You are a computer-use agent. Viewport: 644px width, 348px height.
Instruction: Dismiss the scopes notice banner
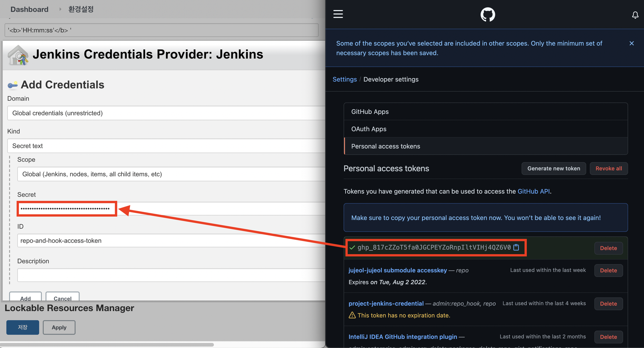pyautogui.click(x=631, y=43)
